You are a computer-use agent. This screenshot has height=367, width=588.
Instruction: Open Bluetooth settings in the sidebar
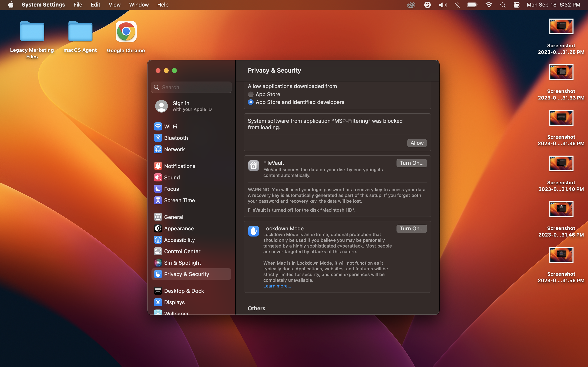(176, 138)
